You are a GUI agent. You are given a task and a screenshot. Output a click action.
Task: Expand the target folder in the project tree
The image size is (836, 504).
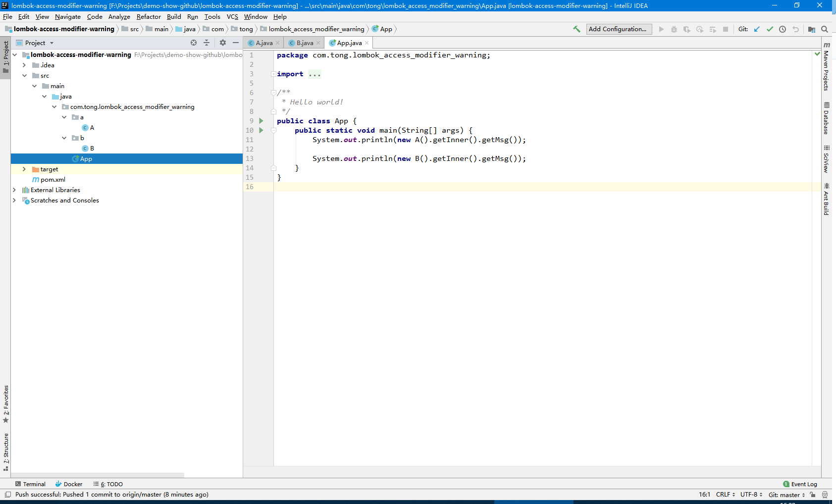pyautogui.click(x=24, y=169)
